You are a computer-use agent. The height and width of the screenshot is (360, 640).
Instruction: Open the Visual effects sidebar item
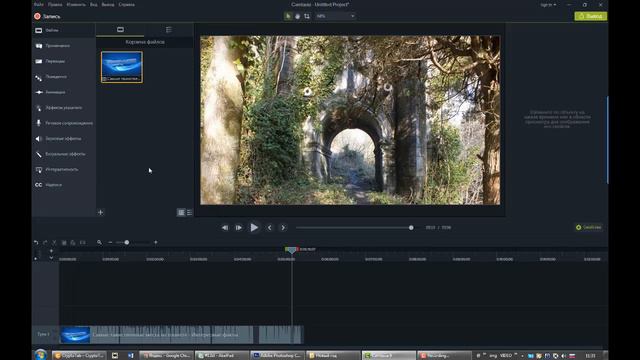click(x=64, y=154)
